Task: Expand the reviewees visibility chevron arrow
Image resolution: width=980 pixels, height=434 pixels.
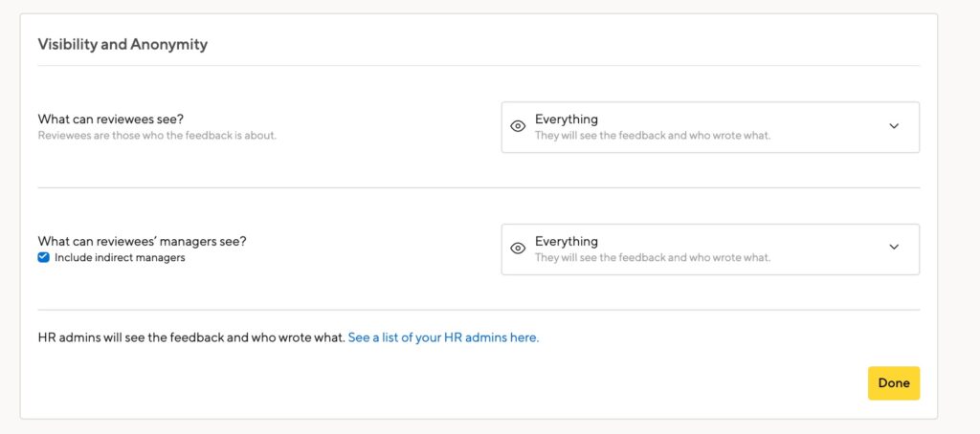Action: pyautogui.click(x=894, y=126)
